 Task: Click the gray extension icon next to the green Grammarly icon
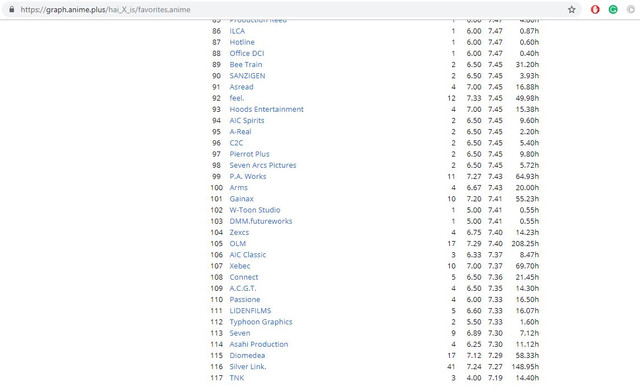(x=631, y=9)
